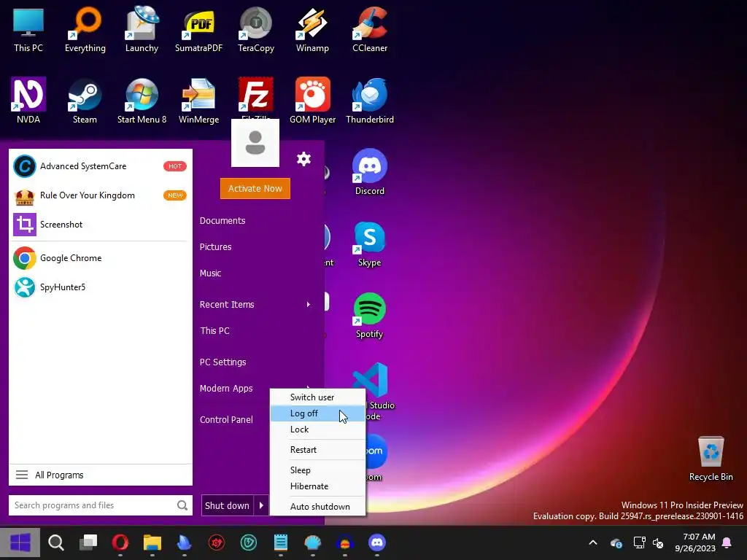Choose Restart from the power menu
Image resolution: width=747 pixels, height=560 pixels.
(x=318, y=450)
